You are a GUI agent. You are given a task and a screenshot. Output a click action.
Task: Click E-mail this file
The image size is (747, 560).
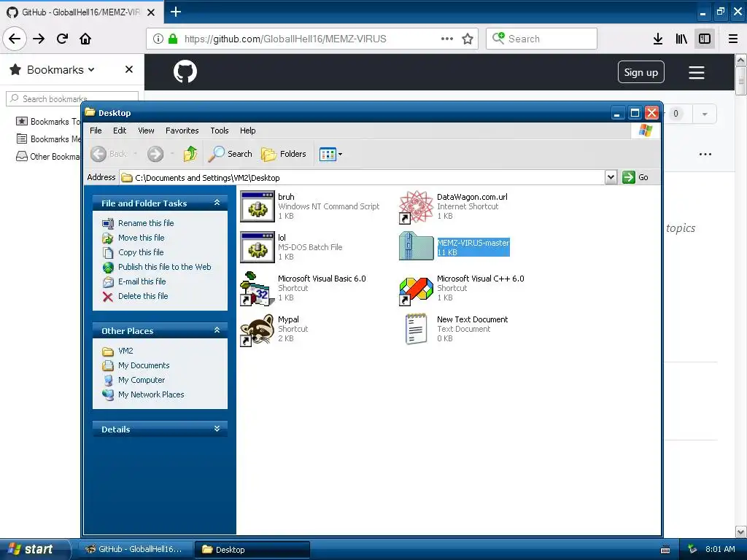[x=142, y=281]
